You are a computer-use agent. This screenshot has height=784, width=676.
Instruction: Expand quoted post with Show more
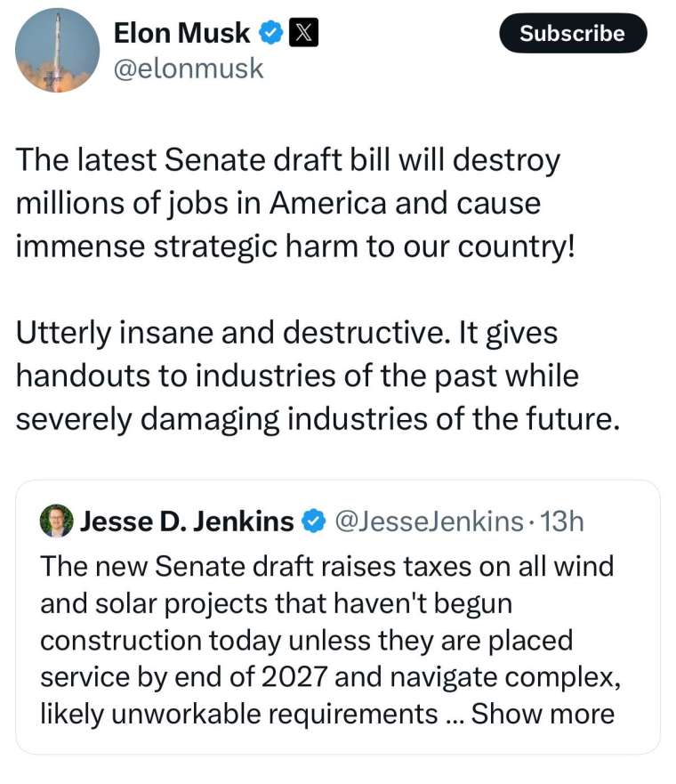click(543, 714)
